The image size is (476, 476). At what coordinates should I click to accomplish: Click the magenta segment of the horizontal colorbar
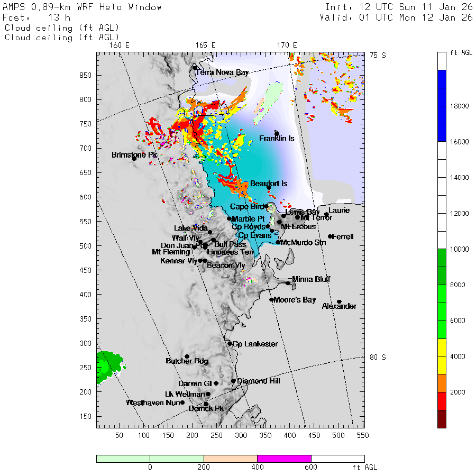click(x=284, y=459)
